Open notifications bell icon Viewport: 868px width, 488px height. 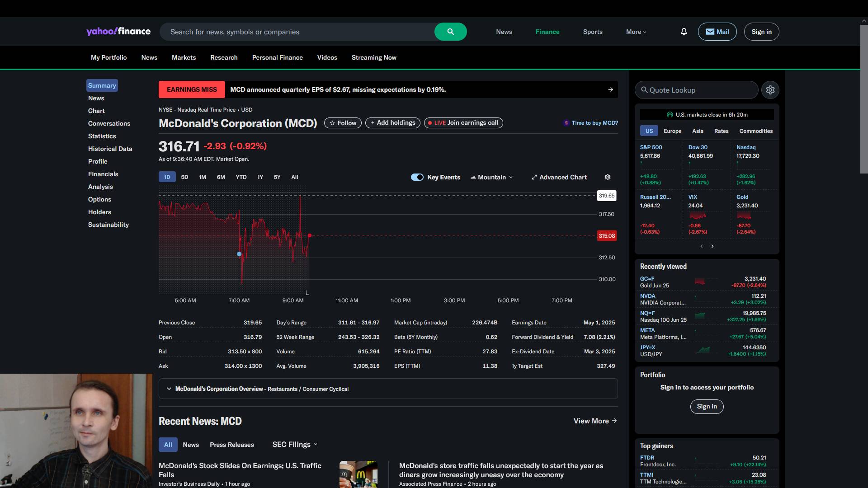click(684, 32)
